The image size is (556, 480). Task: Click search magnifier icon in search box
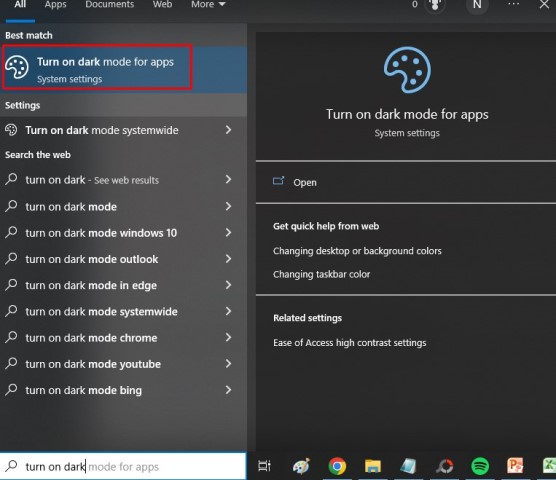coord(11,466)
